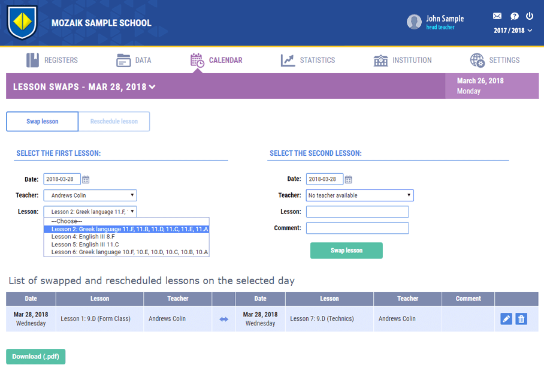The image size is (544, 392).
Task: Open calendar picker for first lesson date
Action: (x=86, y=179)
